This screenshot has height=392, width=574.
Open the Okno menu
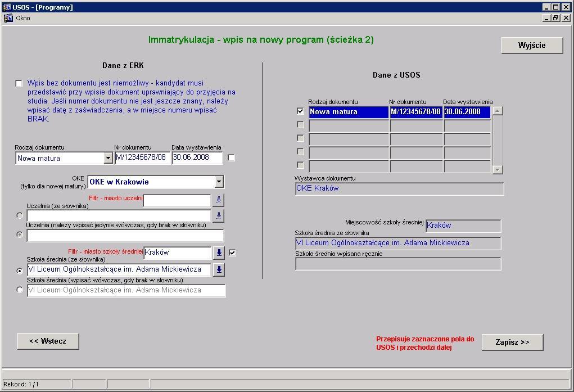tap(22, 18)
